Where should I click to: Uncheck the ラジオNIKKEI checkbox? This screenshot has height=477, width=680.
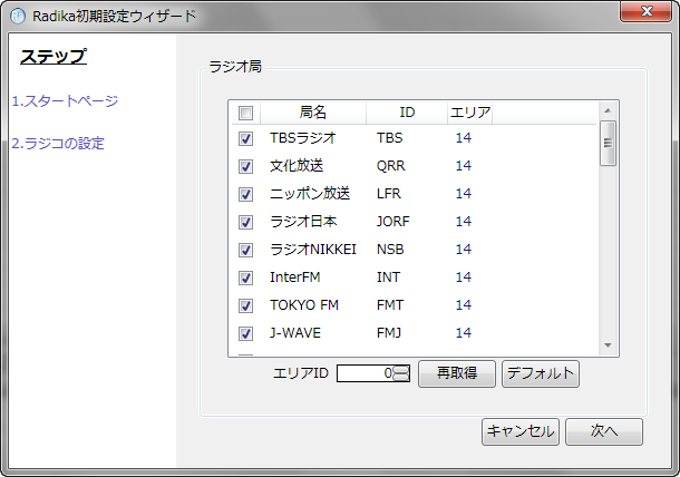(x=245, y=250)
